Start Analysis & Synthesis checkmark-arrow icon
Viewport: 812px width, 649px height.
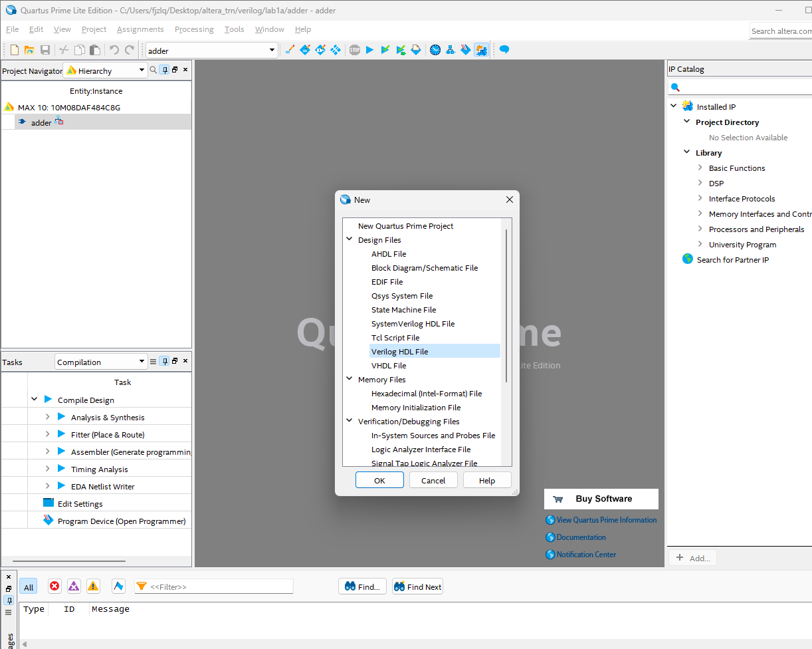[x=385, y=50]
